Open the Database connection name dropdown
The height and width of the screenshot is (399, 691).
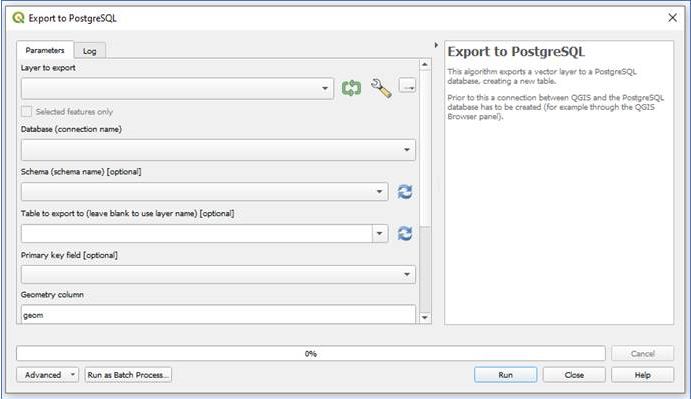point(218,150)
